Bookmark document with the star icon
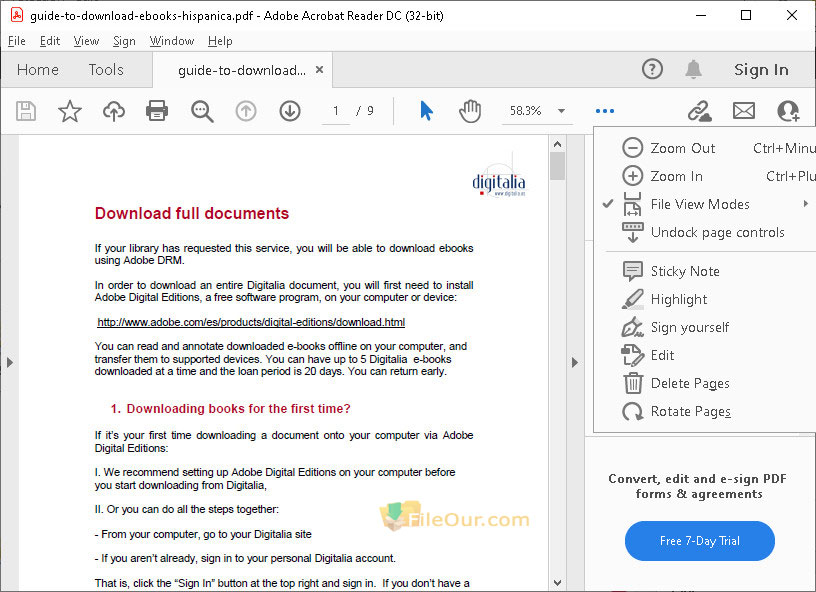 (x=69, y=111)
